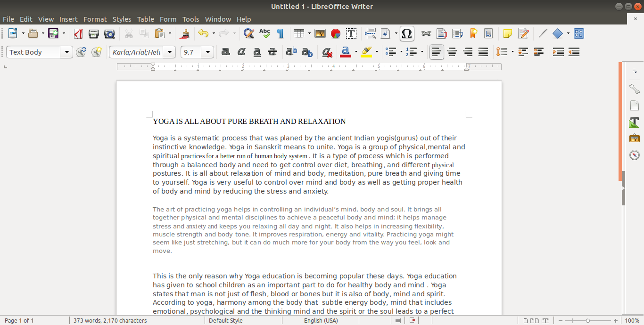
Task: Insert a chart using the toolbar icon
Action: tap(335, 33)
